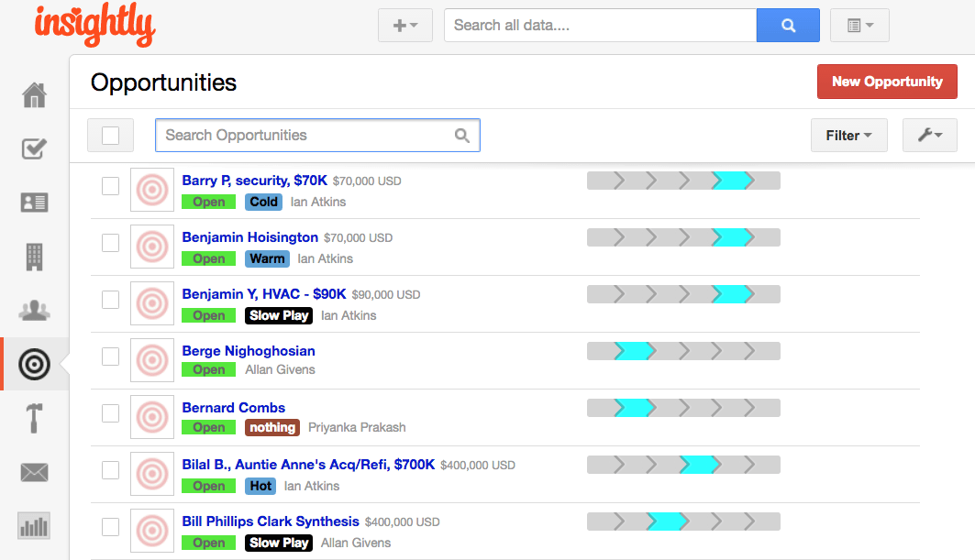The height and width of the screenshot is (560, 975).
Task: Open Projects hammer icon in sidebar
Action: tap(34, 419)
